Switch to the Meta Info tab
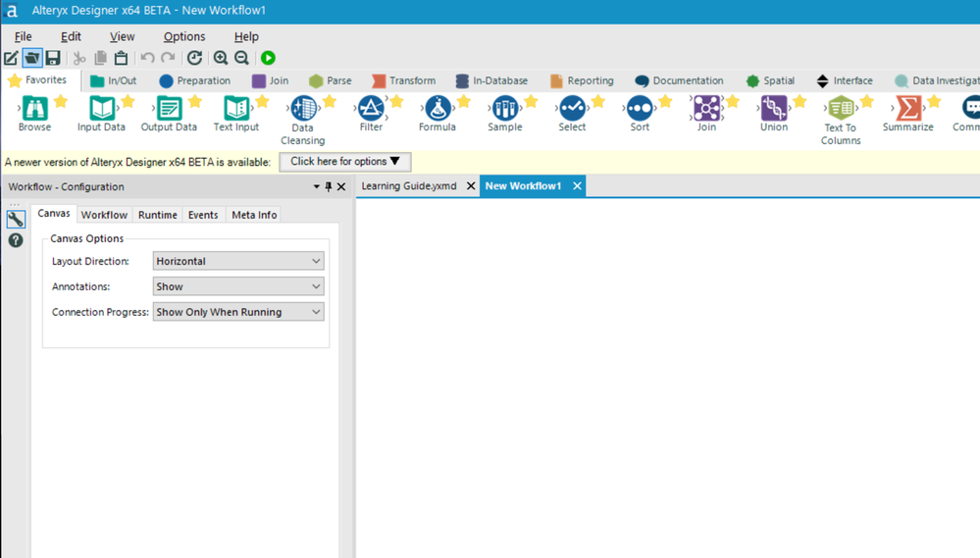The width and height of the screenshot is (980, 558). [254, 215]
